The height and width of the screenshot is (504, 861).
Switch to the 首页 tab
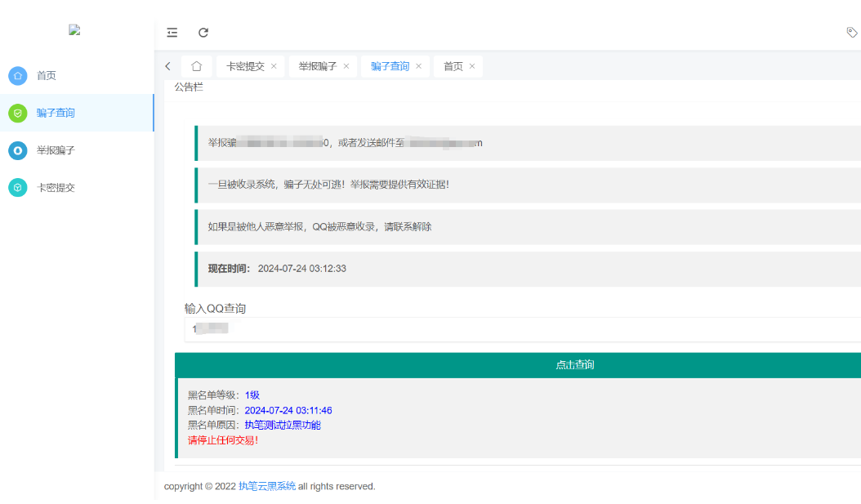pyautogui.click(x=453, y=66)
